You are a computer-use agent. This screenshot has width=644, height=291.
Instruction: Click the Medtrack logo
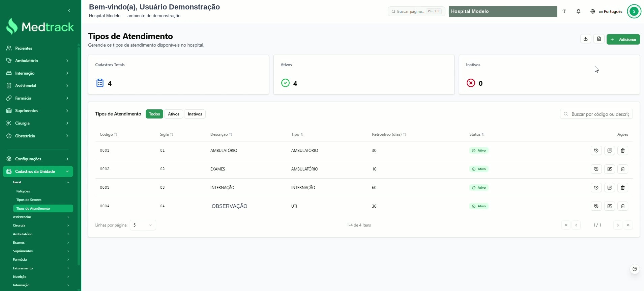coord(40,26)
